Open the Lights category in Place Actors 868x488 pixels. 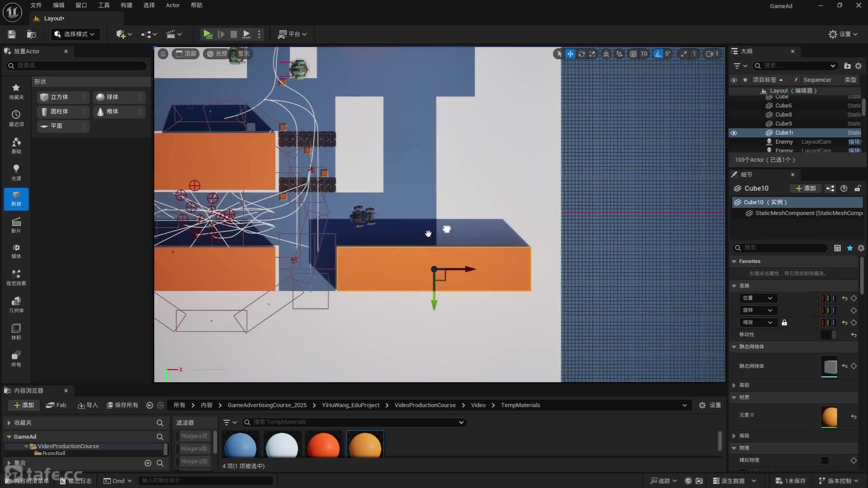point(16,172)
